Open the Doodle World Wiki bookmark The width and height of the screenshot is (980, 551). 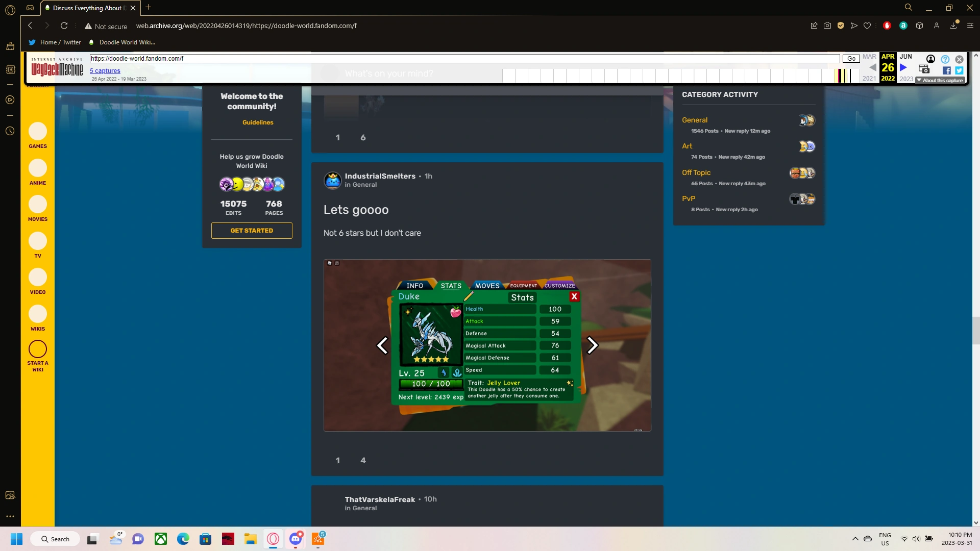pos(122,42)
